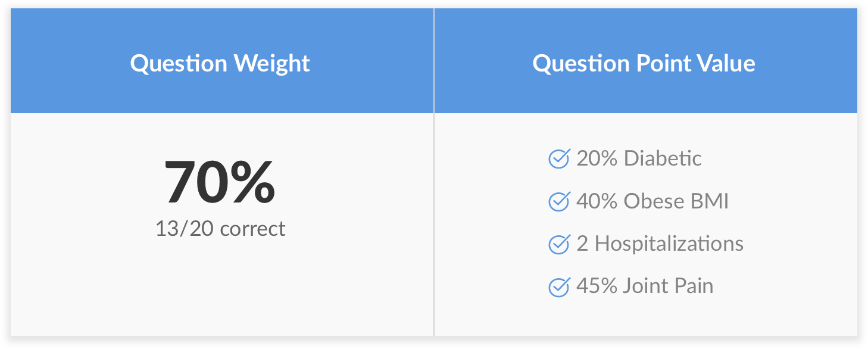Click the vertical divider between the columns
This screenshot has height=349, width=868.
[434, 172]
